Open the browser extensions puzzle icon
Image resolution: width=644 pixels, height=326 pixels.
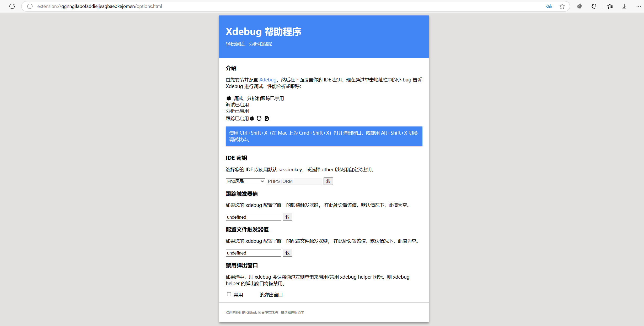594,6
